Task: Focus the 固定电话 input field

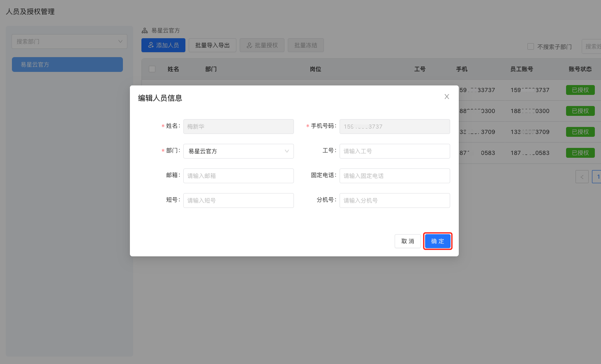Action: click(395, 176)
